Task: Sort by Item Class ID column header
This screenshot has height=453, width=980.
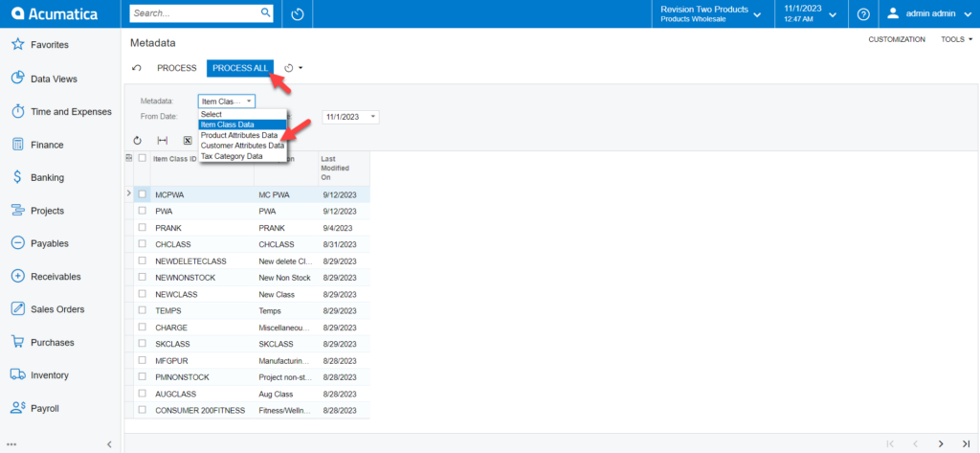Action: [174, 159]
